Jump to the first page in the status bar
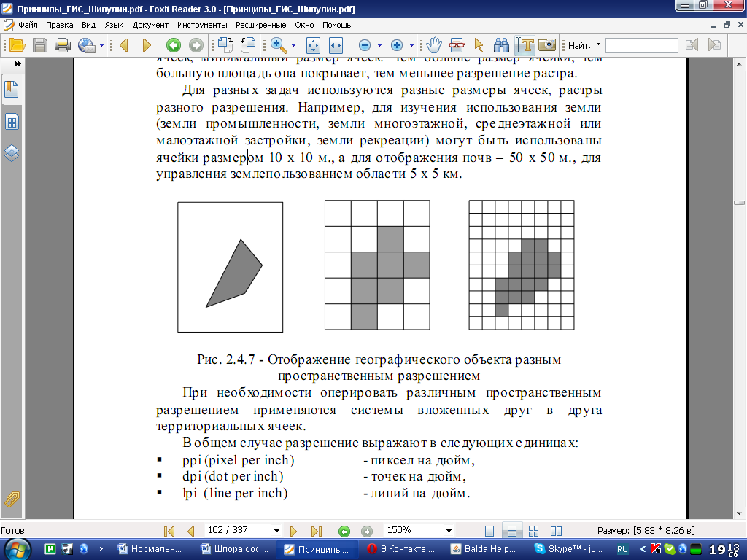The width and height of the screenshot is (747, 560). point(169,531)
